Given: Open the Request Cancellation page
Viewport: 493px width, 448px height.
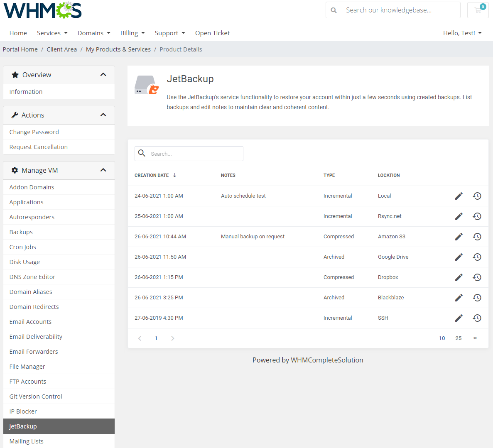Looking at the screenshot, I should [x=38, y=147].
